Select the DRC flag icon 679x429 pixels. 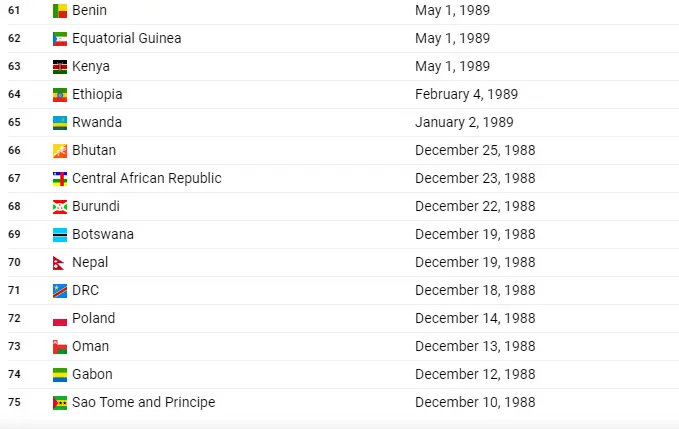60,291
